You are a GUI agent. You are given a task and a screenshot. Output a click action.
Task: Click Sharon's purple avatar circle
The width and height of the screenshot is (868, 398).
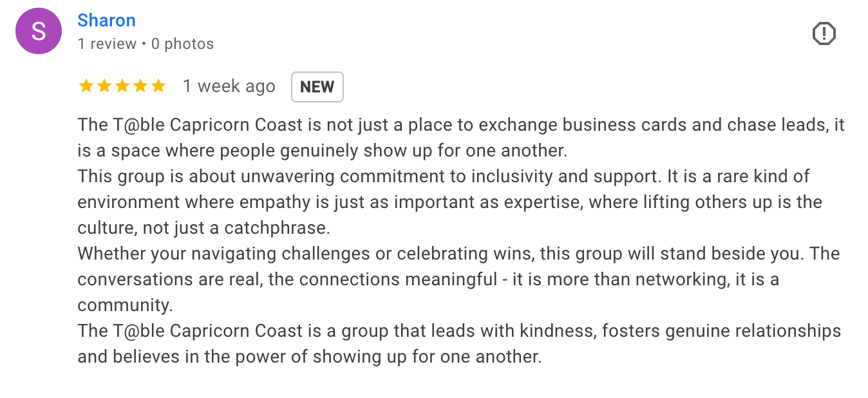click(x=39, y=31)
